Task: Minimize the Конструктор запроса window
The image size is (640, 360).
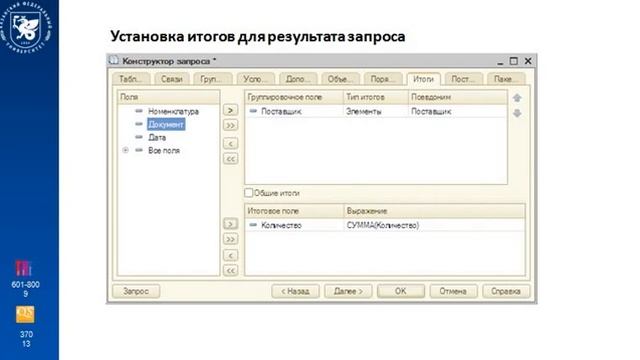Action: (500, 62)
